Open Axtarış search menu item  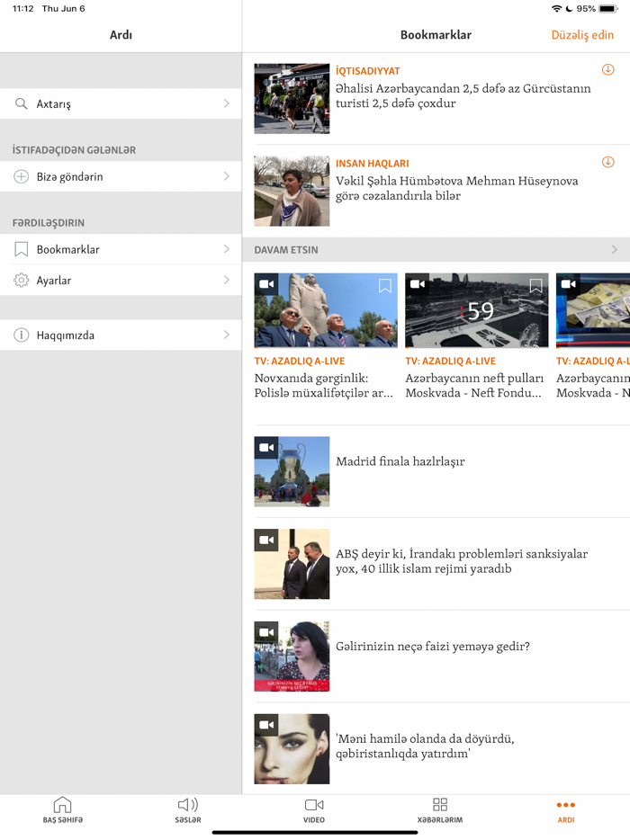coord(121,103)
